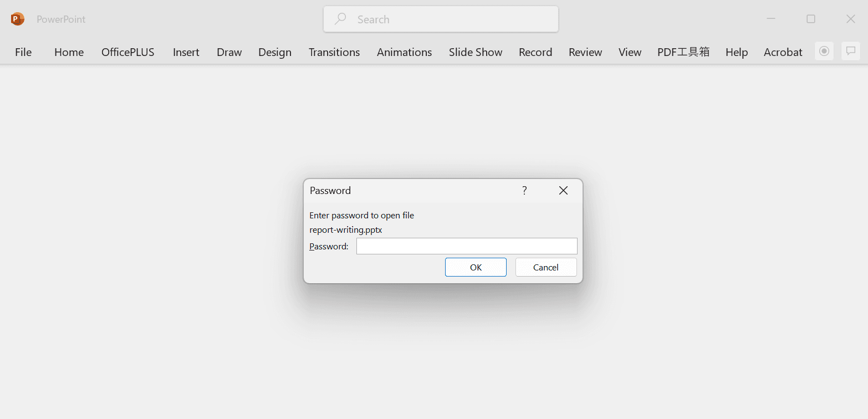Select the Insert tab

(x=186, y=52)
